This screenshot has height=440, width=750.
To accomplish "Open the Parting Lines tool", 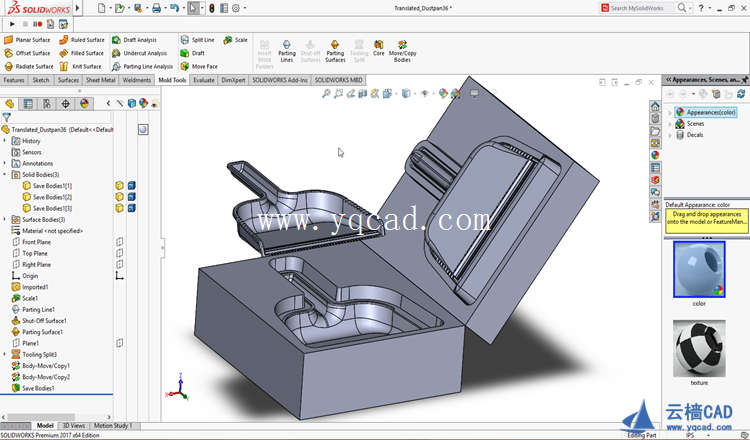I will pos(287,51).
